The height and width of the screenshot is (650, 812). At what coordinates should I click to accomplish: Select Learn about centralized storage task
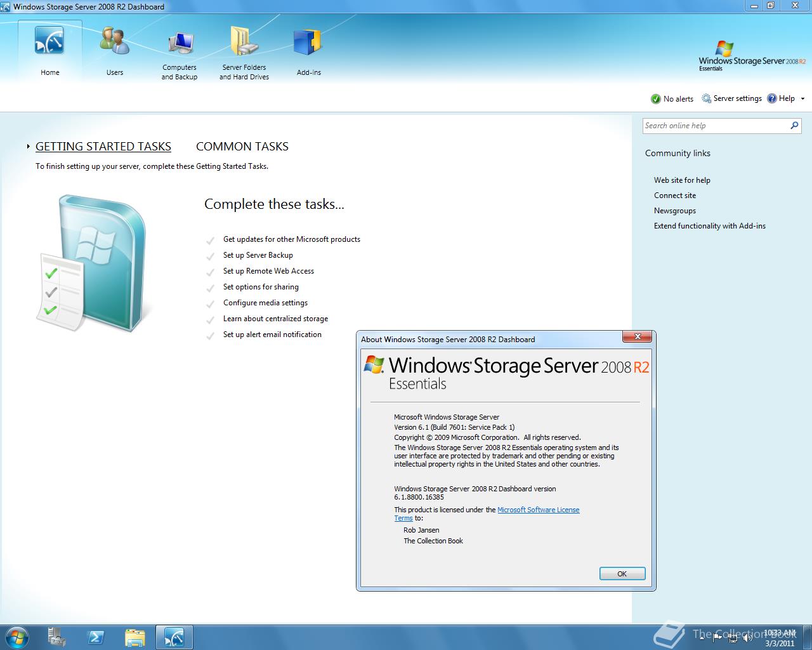[275, 319]
